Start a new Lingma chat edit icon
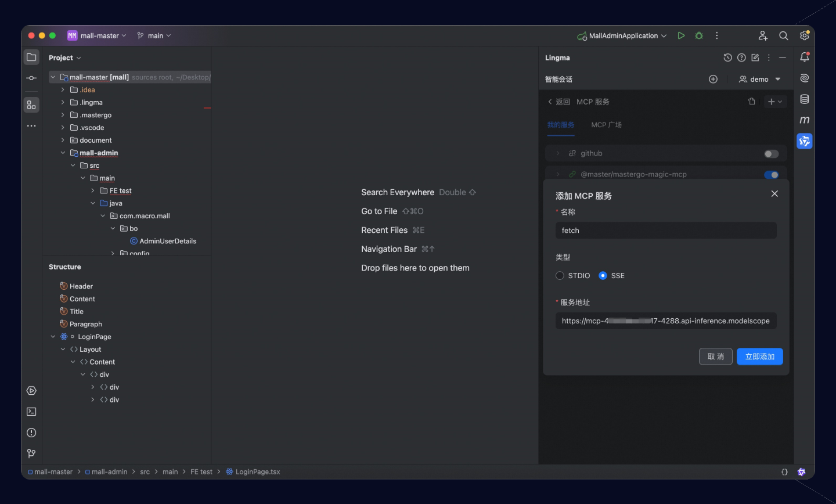 click(x=755, y=57)
